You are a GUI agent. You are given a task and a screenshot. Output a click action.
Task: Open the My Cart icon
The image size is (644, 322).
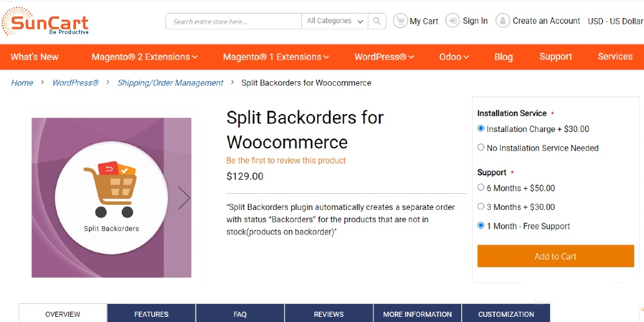click(x=400, y=21)
